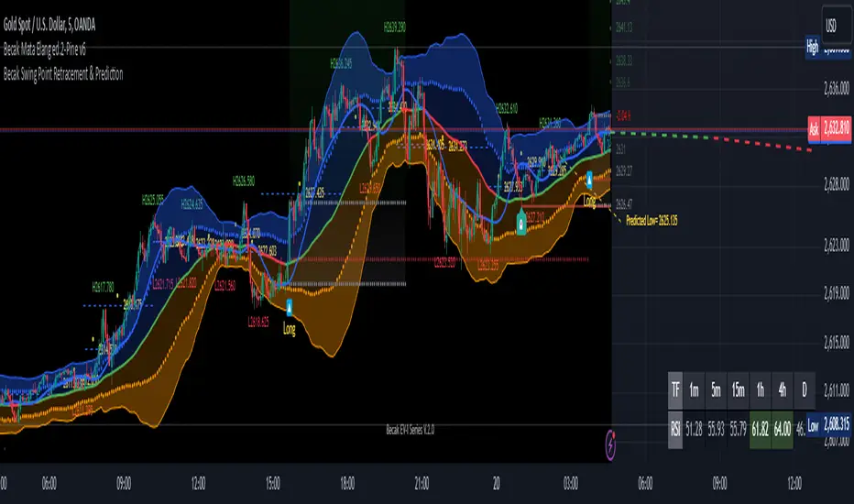Click the green RSI value 64.00 cell
This screenshot has height=504, width=854.
click(x=783, y=430)
